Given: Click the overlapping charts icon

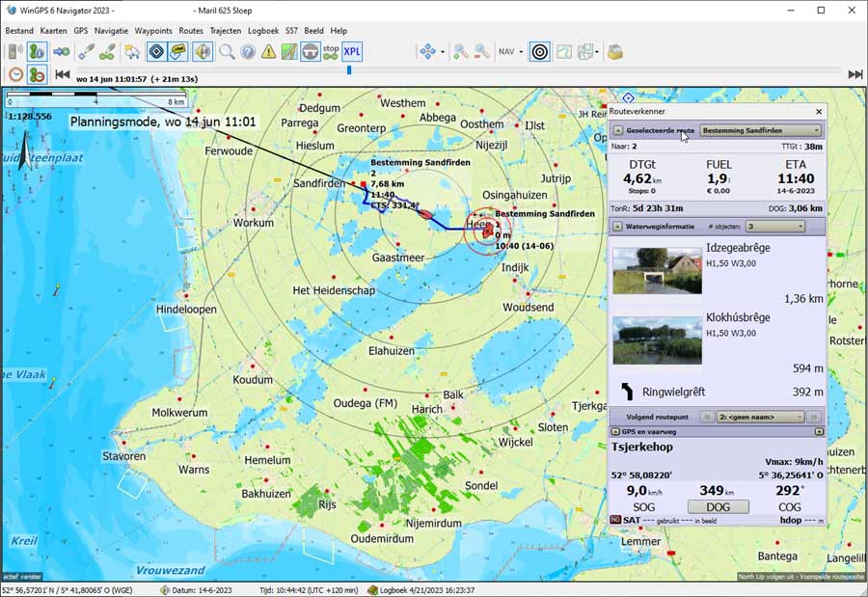Looking at the screenshot, I should pyautogui.click(x=585, y=52).
